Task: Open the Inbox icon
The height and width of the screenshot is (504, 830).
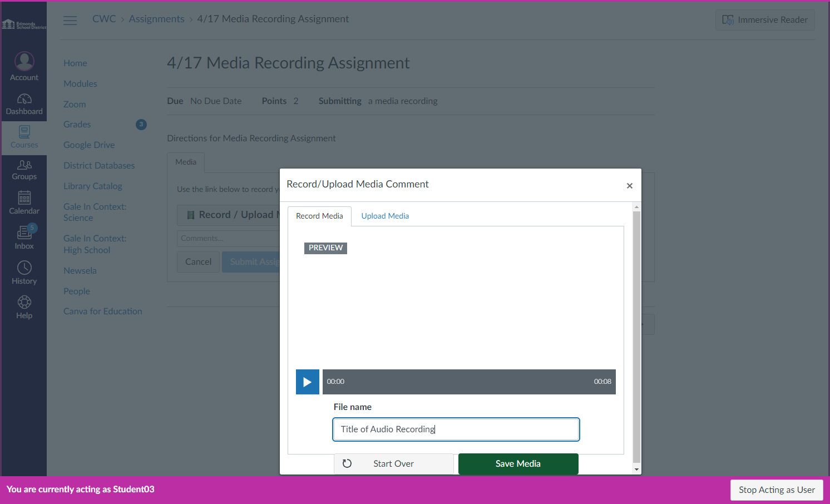Action: tap(24, 232)
